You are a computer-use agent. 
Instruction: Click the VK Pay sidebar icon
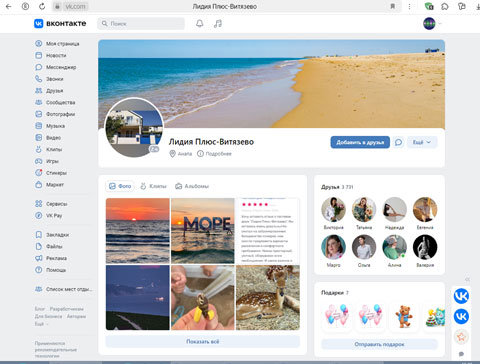click(39, 215)
